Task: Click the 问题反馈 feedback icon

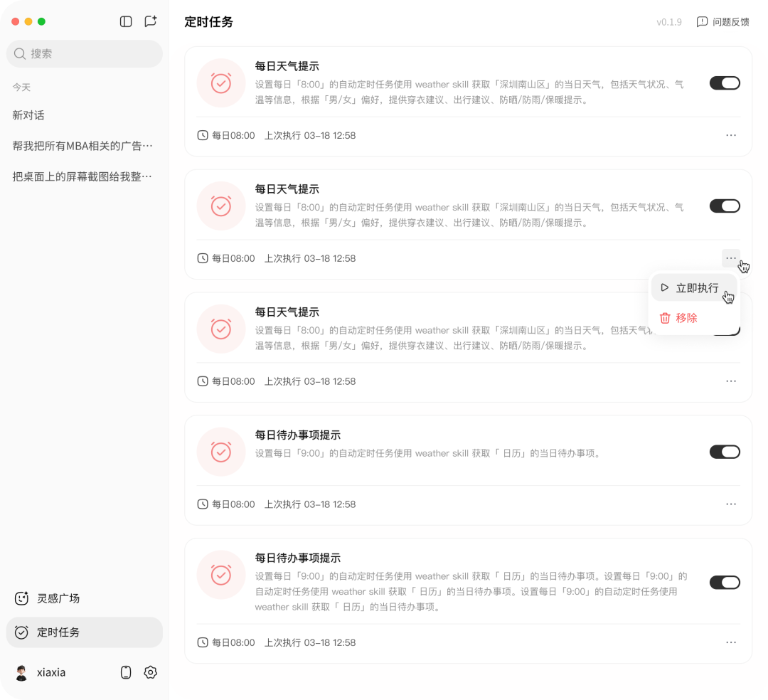Action: point(702,22)
